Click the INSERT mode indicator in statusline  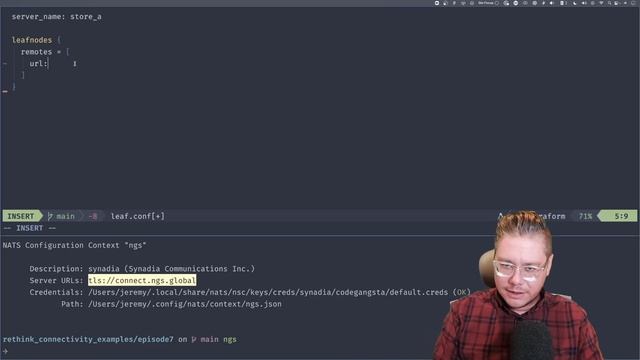(x=20, y=216)
